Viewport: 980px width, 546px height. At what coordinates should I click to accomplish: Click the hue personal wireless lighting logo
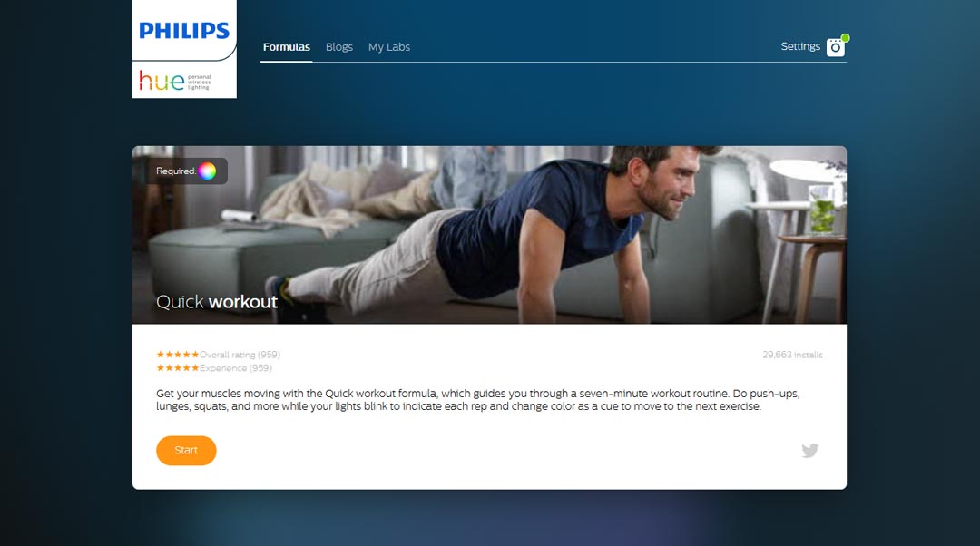point(175,81)
